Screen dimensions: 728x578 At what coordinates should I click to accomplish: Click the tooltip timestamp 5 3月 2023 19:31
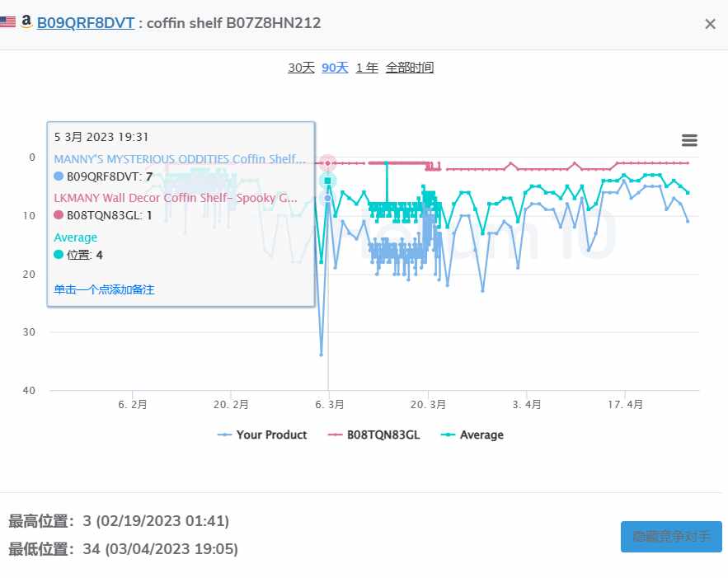point(101,137)
